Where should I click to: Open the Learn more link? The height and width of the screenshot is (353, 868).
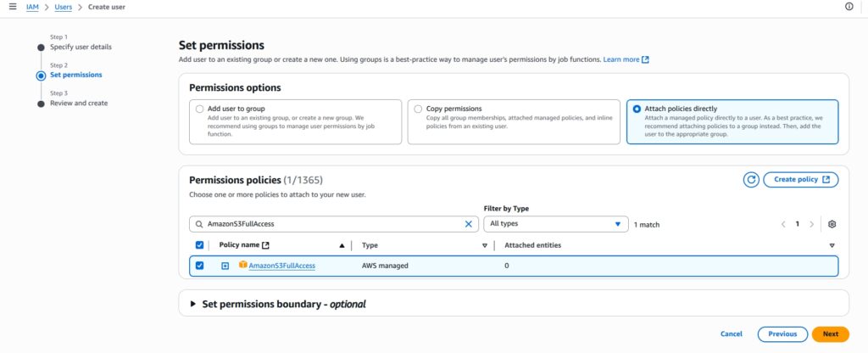(x=626, y=59)
